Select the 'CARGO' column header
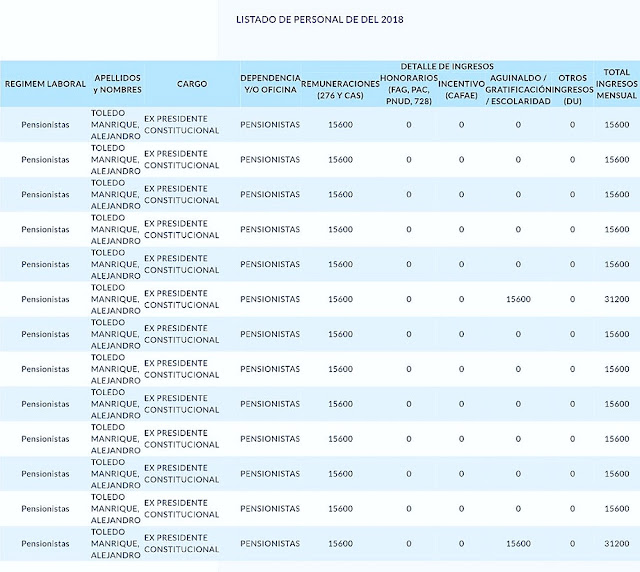The width and height of the screenshot is (640, 572). (x=192, y=84)
